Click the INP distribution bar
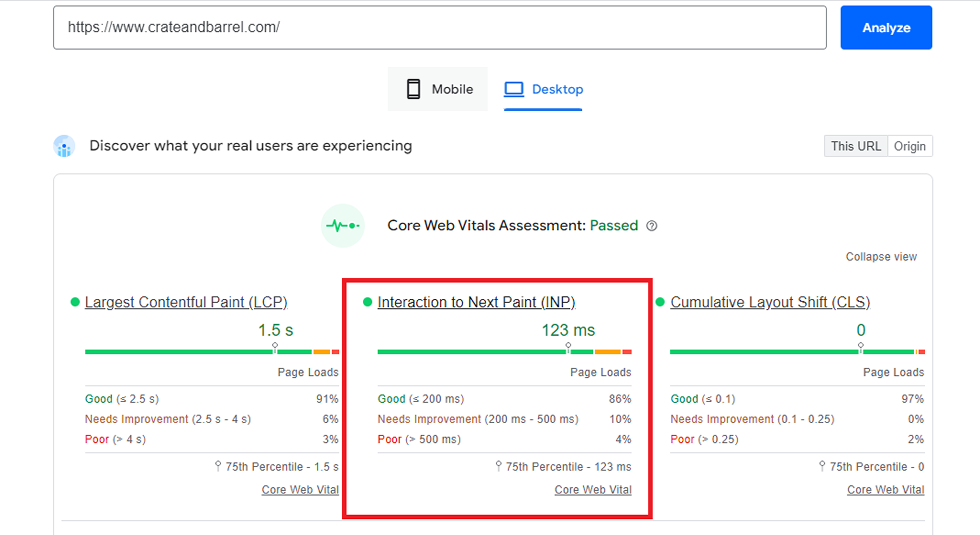The width and height of the screenshot is (980, 535). click(504, 352)
